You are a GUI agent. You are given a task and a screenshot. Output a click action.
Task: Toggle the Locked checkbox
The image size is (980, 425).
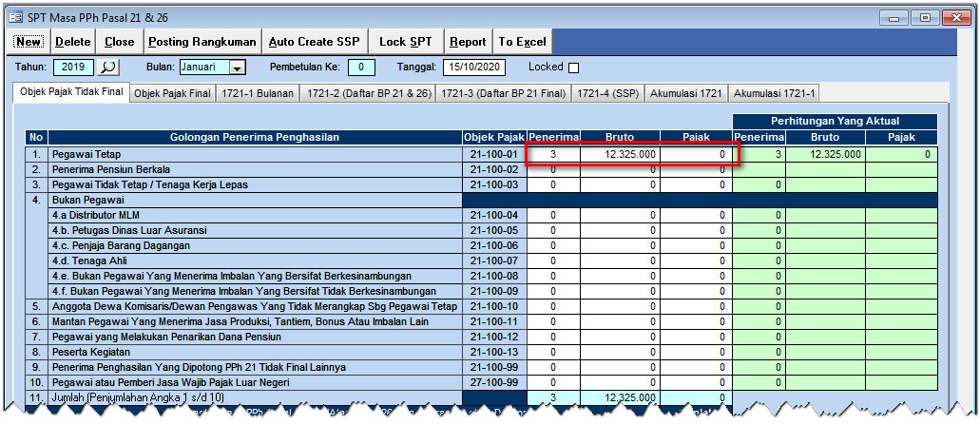[x=573, y=68]
